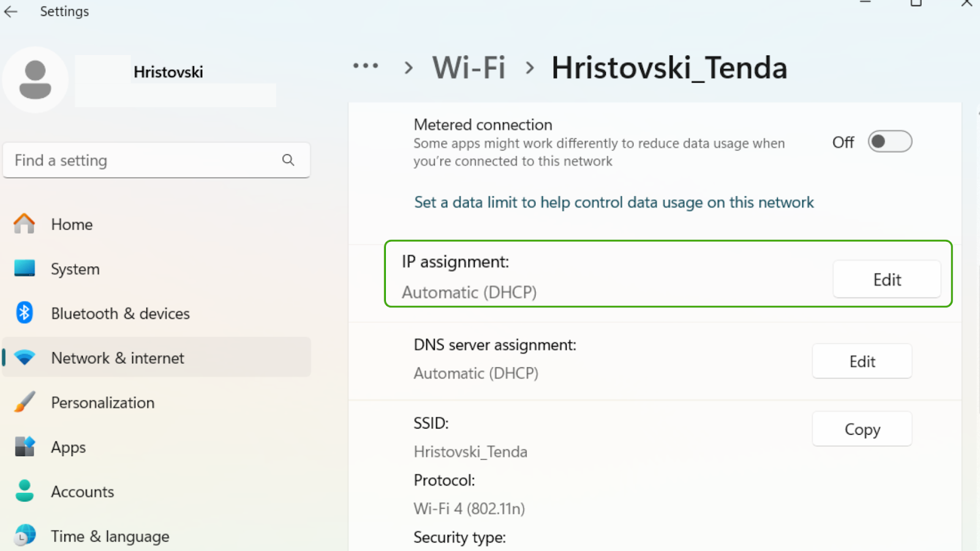Navigate to Wi-Fi breadcrumb
The image size is (980, 551).
(x=469, y=67)
